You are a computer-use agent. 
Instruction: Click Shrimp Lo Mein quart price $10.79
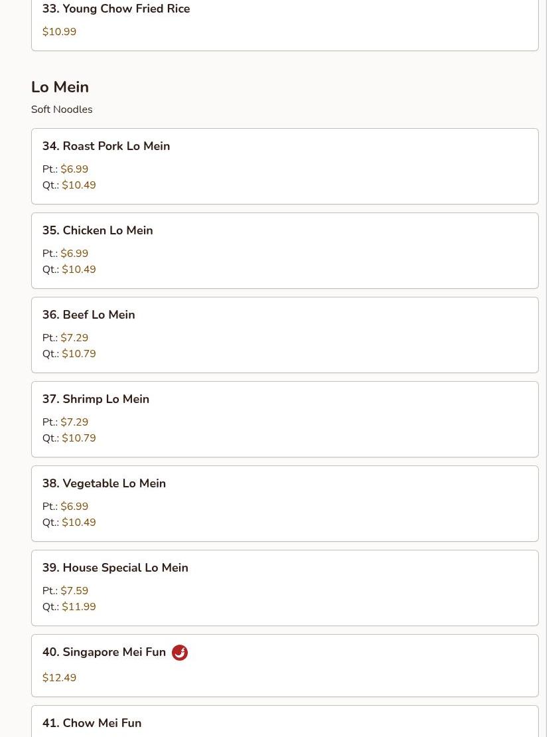(79, 438)
